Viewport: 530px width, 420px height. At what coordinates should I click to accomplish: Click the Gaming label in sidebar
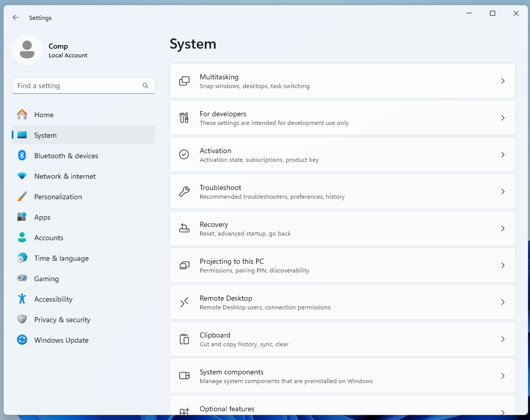(47, 279)
